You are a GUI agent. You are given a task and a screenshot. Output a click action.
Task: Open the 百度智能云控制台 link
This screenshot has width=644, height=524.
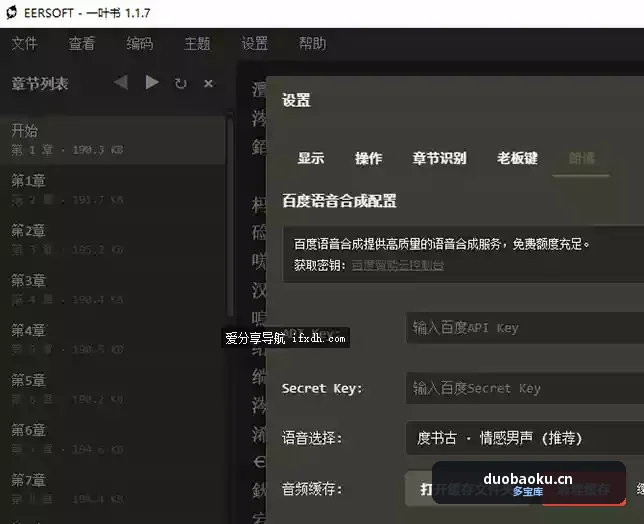tap(398, 265)
